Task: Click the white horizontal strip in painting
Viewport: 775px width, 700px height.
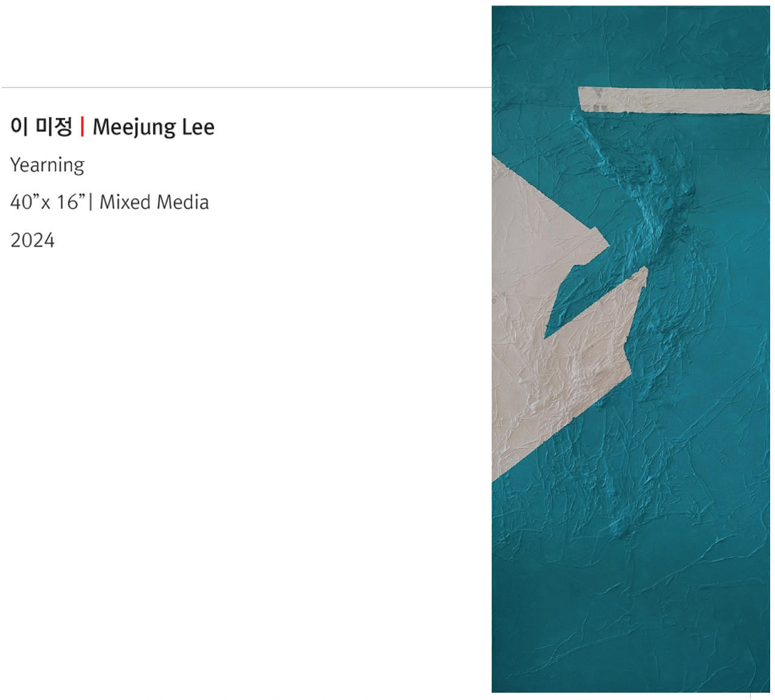Action: click(673, 100)
